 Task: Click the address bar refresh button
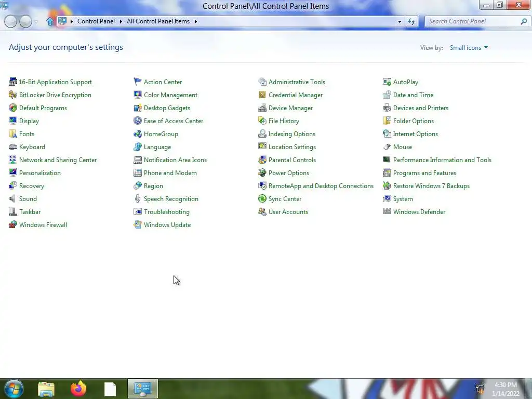(x=411, y=21)
